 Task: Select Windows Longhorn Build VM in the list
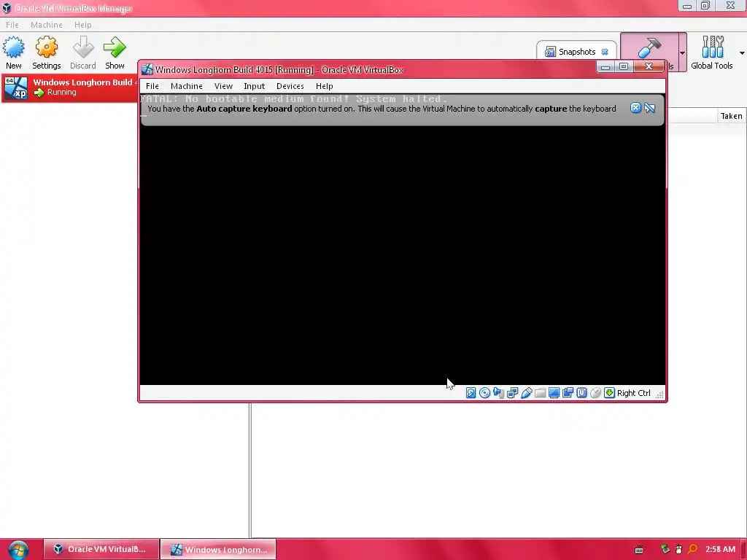(x=69, y=88)
